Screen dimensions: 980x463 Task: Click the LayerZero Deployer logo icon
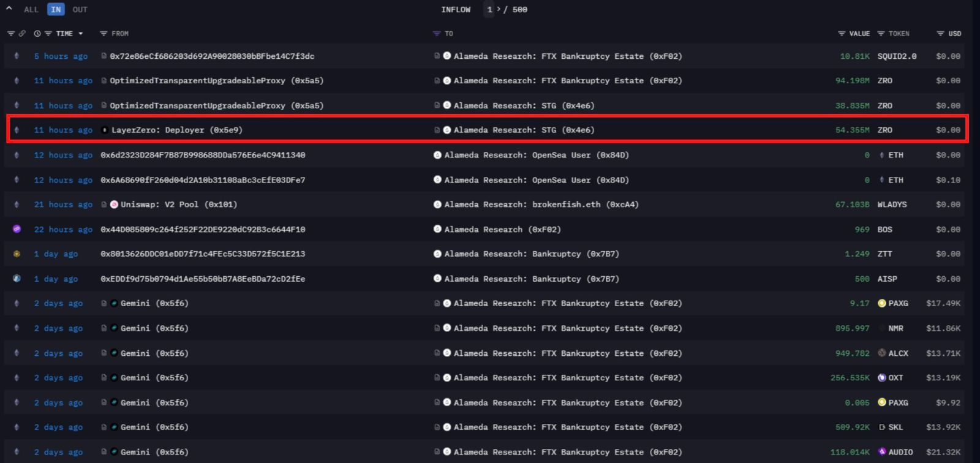point(105,130)
